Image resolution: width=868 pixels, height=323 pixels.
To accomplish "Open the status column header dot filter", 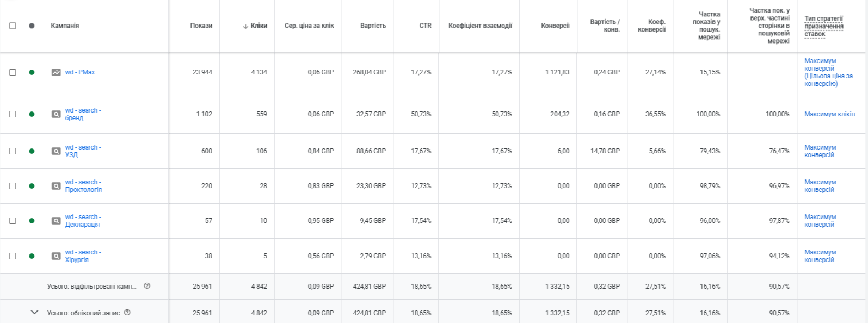I will (x=32, y=26).
